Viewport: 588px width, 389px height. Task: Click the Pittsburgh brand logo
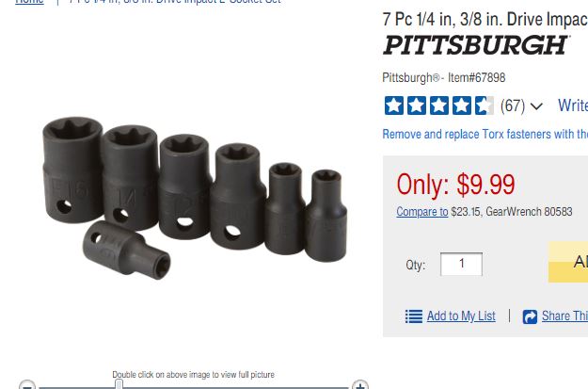[476, 45]
